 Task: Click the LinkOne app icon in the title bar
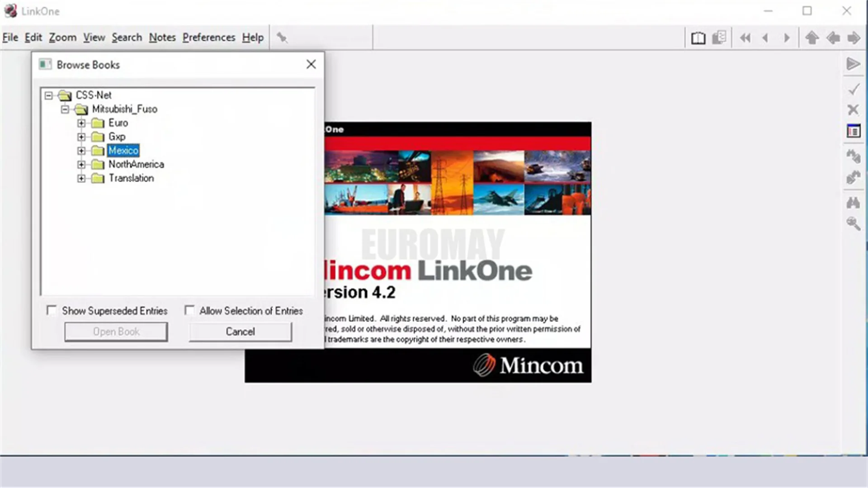coord(10,11)
